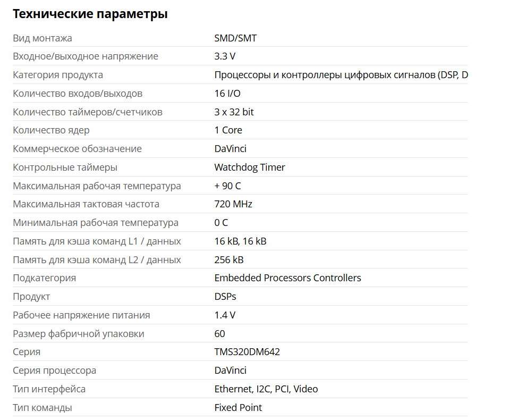Image resolution: width=517 pixels, height=420 pixels.
Task: Click the "Технические параметры" heading
Action: coord(90,14)
